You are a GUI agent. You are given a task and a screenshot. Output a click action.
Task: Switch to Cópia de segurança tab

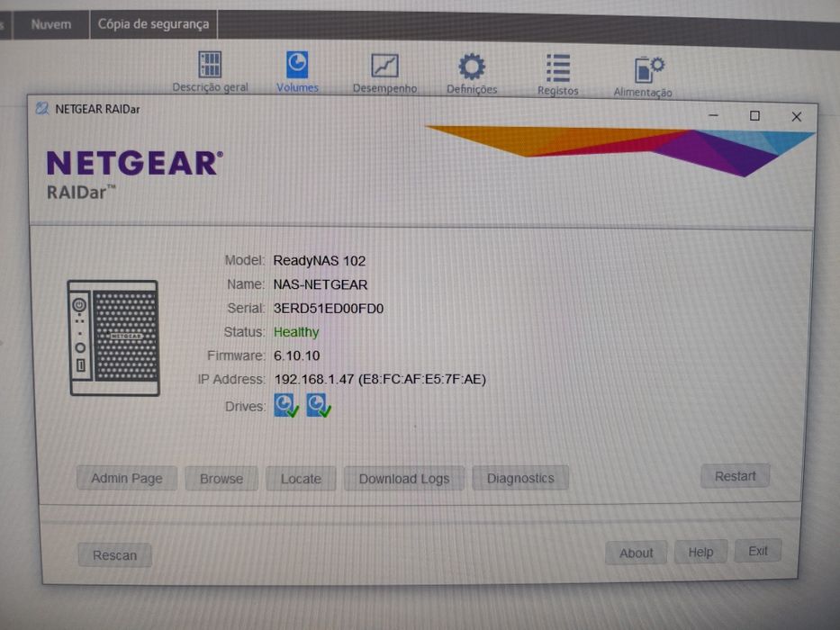(154, 24)
